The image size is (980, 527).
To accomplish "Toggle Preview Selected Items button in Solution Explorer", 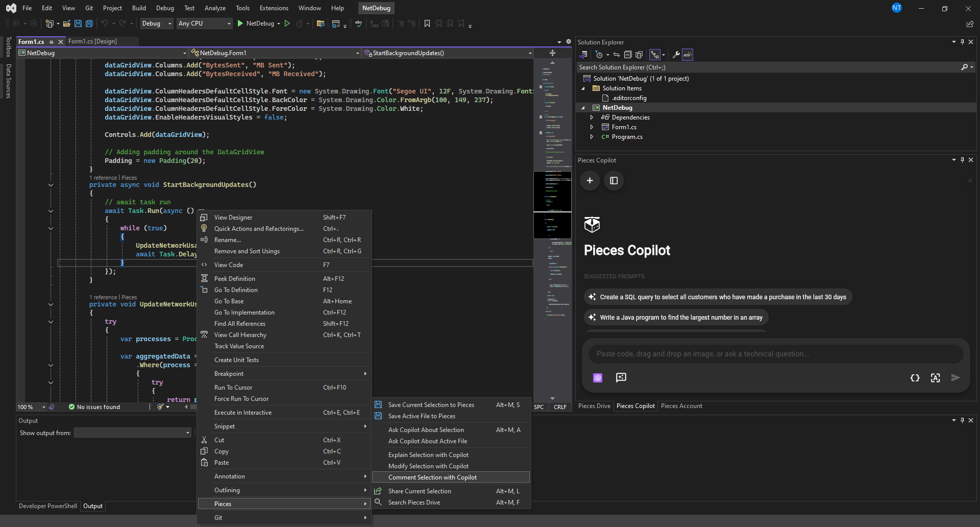I will coord(688,55).
